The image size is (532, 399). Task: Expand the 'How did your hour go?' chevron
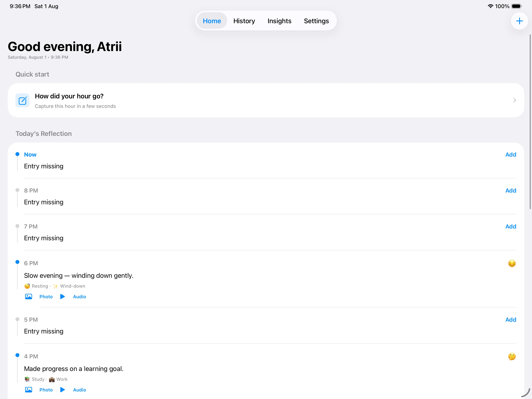pyautogui.click(x=514, y=100)
